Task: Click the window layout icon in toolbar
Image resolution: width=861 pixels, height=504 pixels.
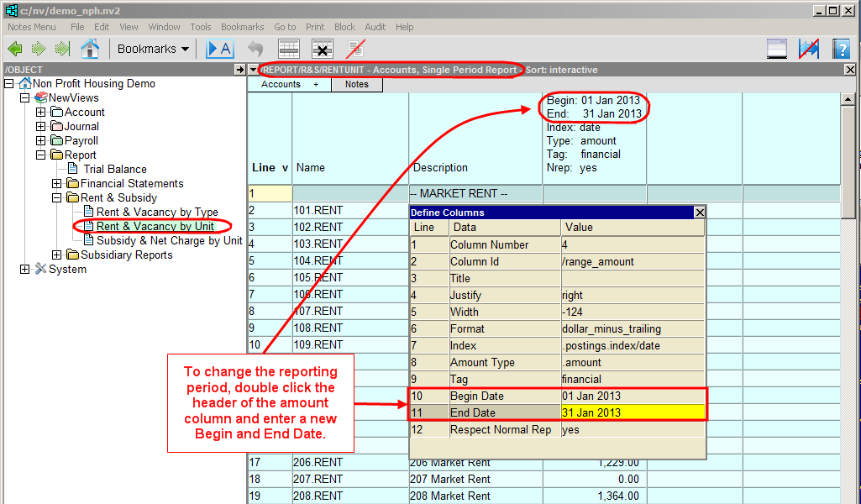Action: point(777,49)
